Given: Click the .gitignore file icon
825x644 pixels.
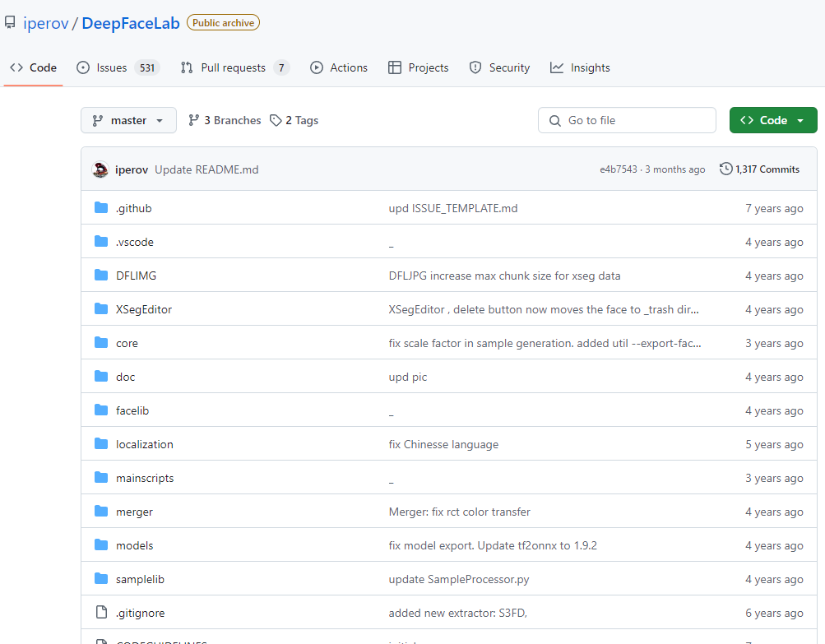Looking at the screenshot, I should 101,612.
